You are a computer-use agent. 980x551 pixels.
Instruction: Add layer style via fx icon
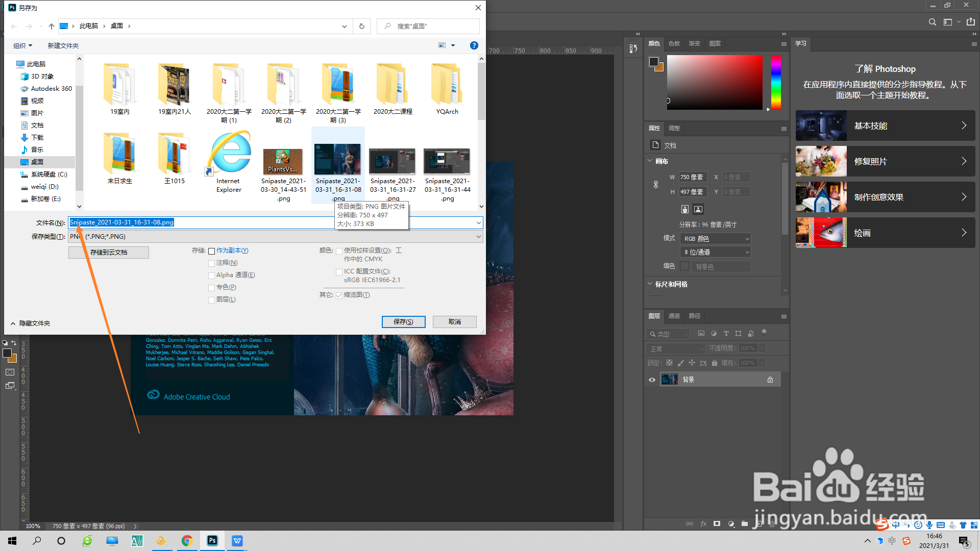click(703, 524)
